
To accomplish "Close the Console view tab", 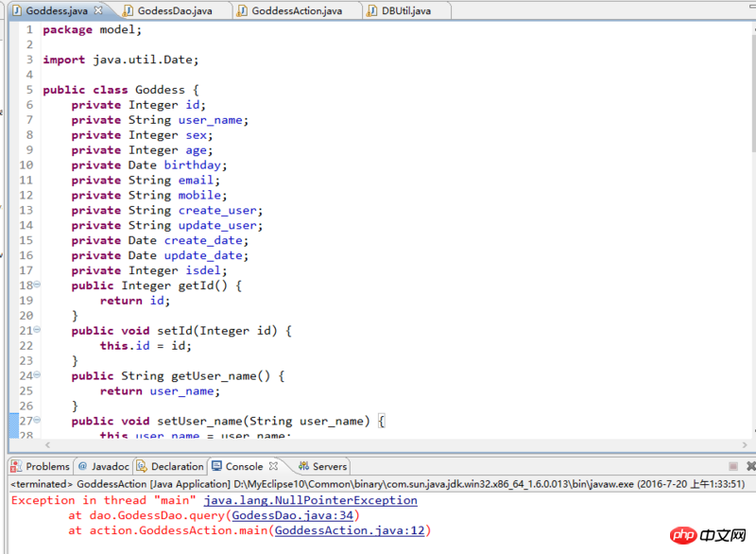I will point(274,466).
